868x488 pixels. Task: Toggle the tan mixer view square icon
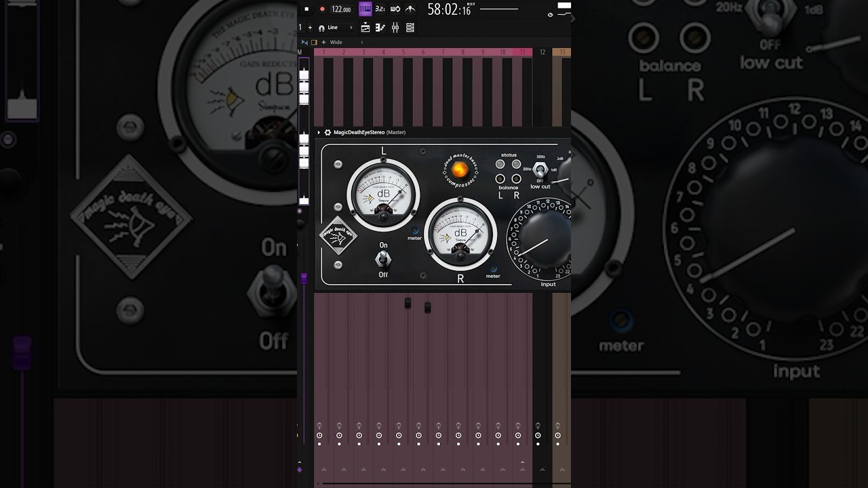point(314,43)
